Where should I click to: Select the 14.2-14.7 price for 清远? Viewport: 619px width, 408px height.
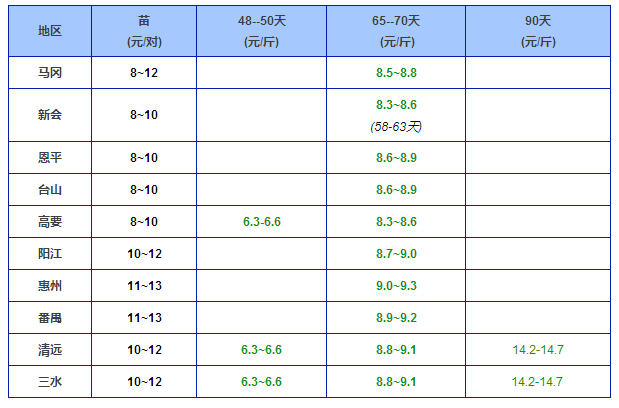pyautogui.click(x=538, y=350)
